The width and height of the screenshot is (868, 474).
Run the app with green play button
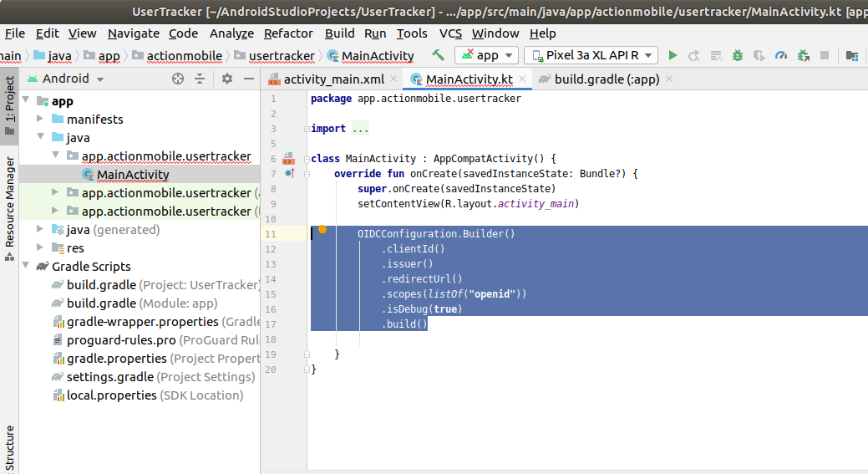pyautogui.click(x=673, y=55)
